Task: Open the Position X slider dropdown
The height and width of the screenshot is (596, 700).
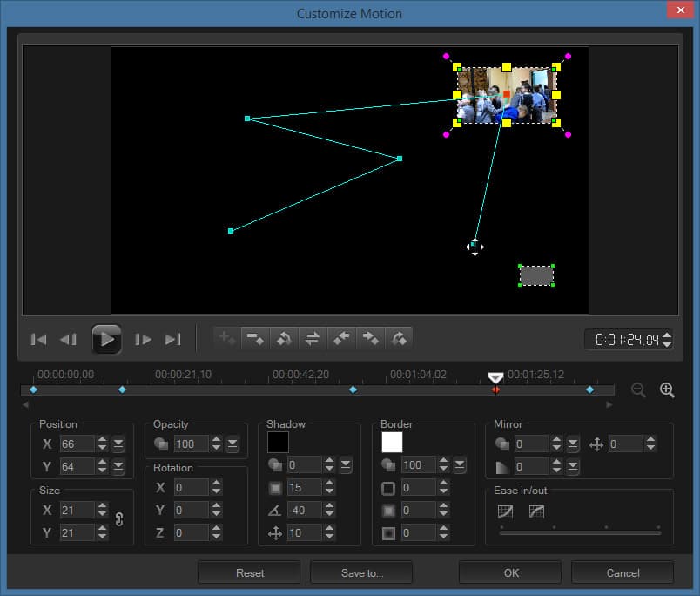Action: 118,444
